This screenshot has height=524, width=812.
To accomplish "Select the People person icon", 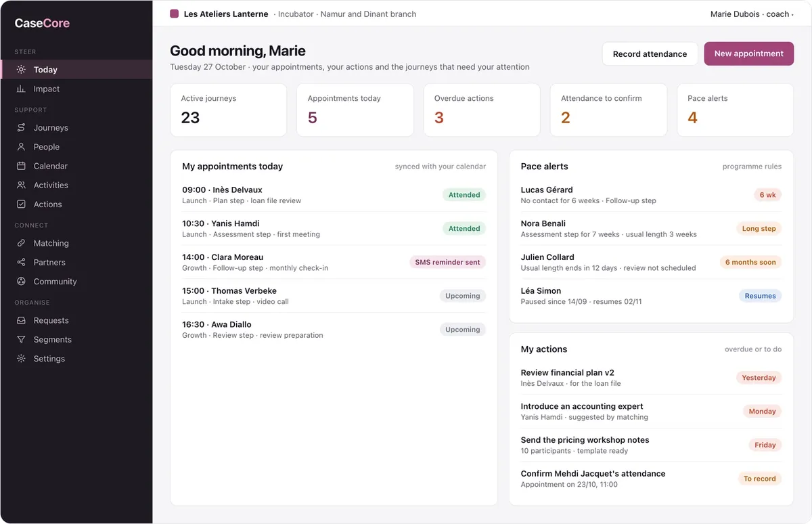I will (21, 147).
